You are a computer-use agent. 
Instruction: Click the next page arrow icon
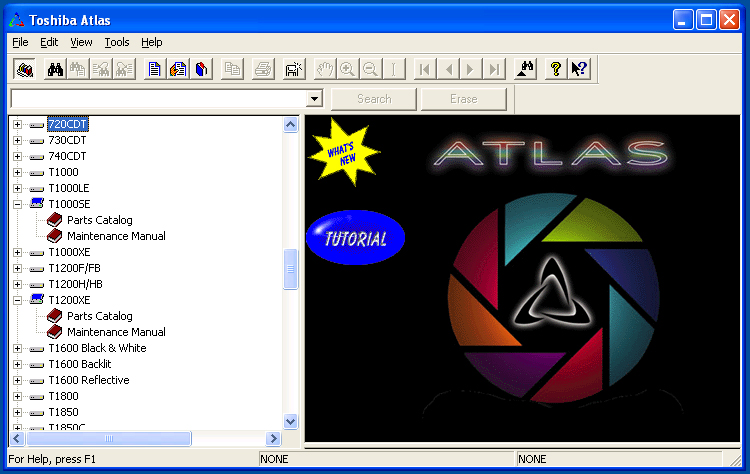coord(471,69)
